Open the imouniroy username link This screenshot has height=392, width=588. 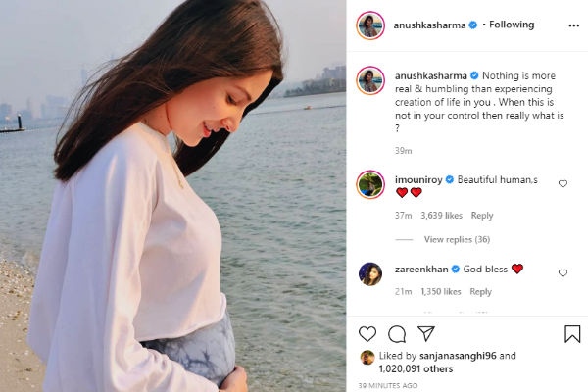pos(418,180)
